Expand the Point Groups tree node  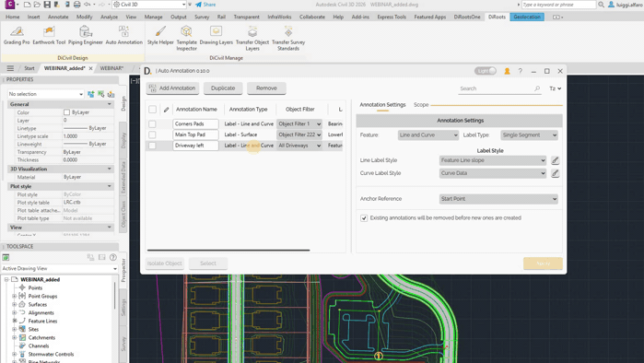coord(15,296)
